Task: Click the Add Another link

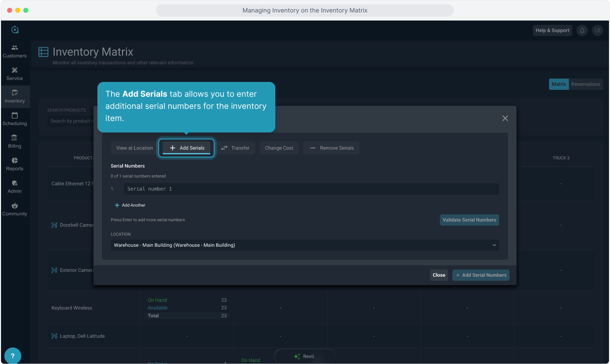Action: [130, 205]
